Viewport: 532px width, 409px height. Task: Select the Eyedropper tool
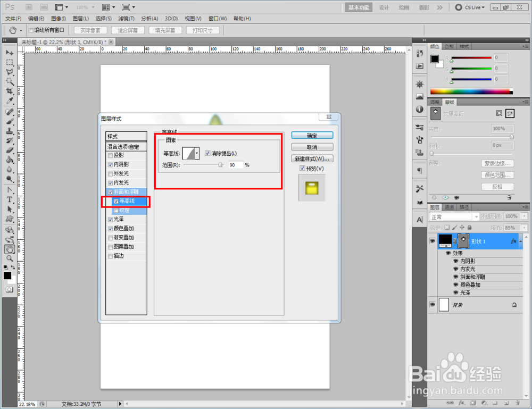point(10,101)
